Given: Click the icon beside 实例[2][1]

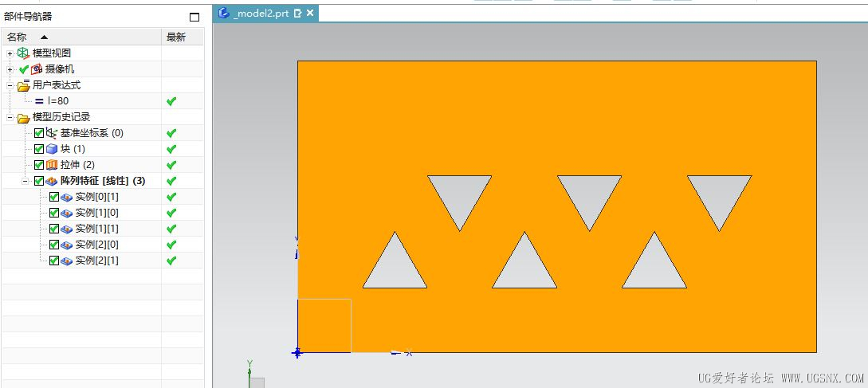Looking at the screenshot, I should (67, 261).
